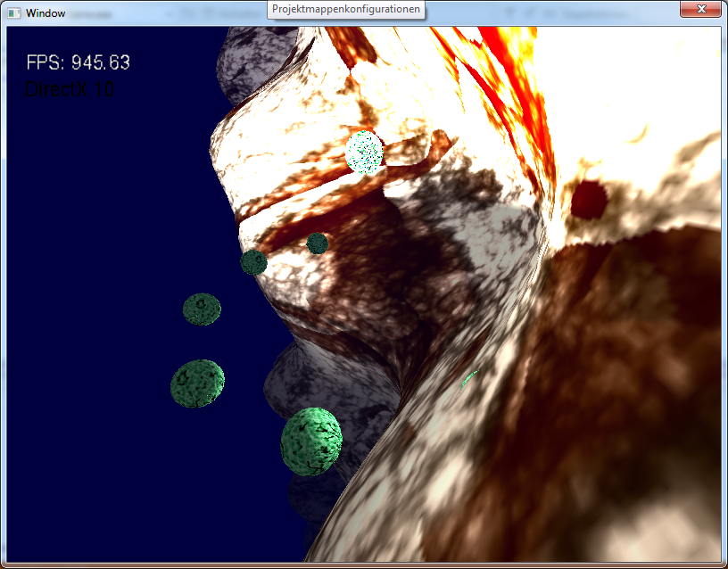Click the application icon in the title bar
The width and height of the screenshot is (728, 569).
(x=13, y=13)
